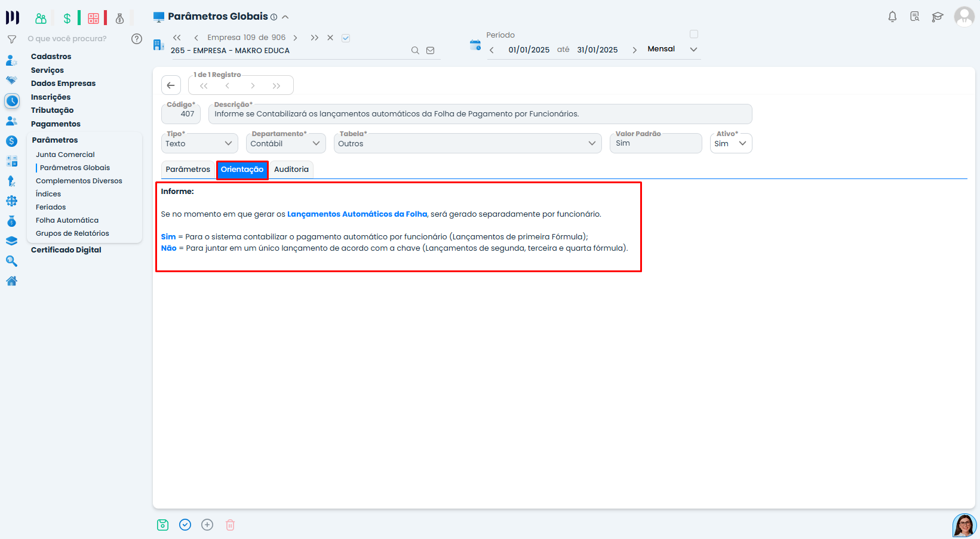Open the Tabela dropdown
The width and height of the screenshot is (980, 539).
point(468,143)
